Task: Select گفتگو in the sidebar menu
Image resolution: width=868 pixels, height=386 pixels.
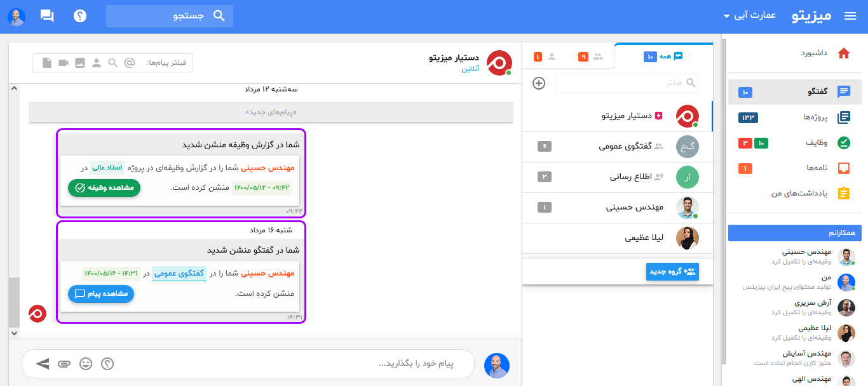Action: tap(795, 92)
